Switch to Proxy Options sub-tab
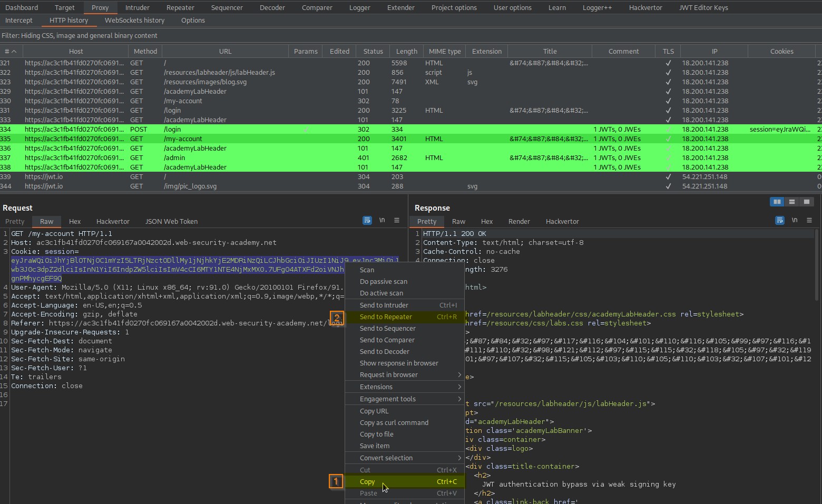Viewport: 822px width, 504px height. [x=193, y=21]
